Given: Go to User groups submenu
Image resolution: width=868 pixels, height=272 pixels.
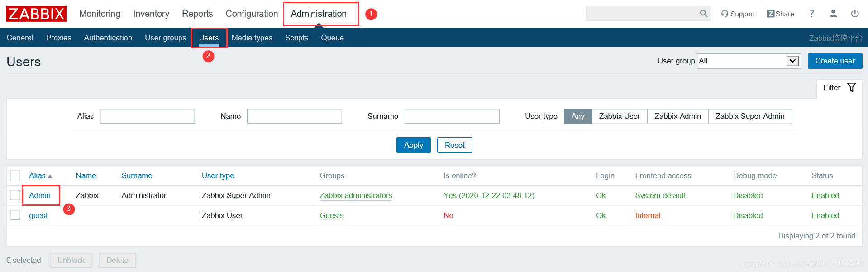Looking at the screenshot, I should pos(166,38).
